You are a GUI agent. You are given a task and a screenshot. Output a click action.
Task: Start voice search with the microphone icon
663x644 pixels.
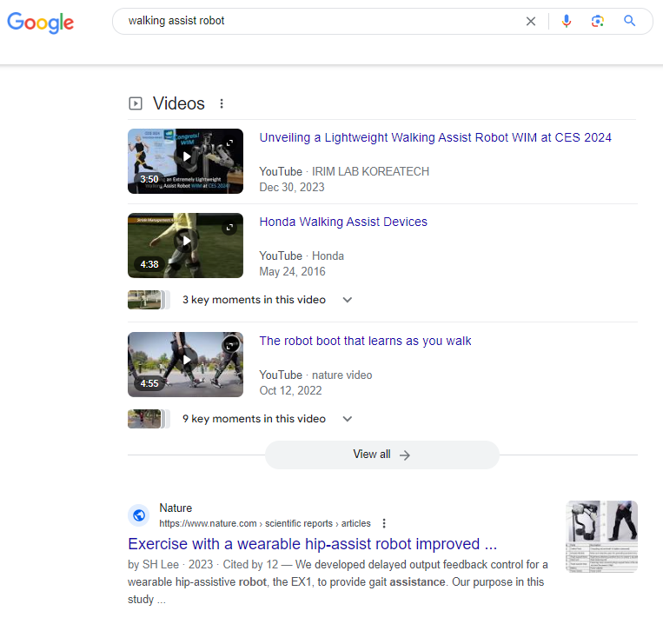pos(567,21)
